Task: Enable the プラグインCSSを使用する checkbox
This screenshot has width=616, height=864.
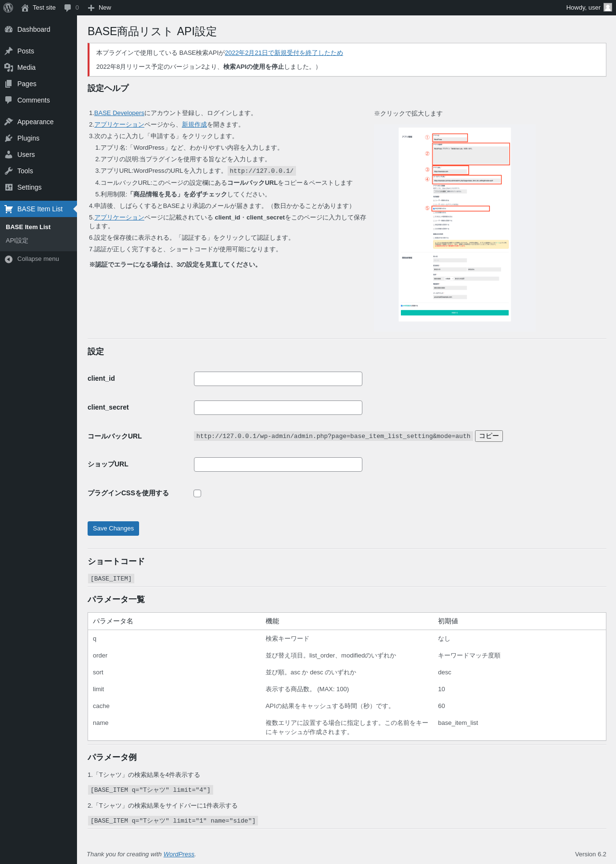Action: 197,493
